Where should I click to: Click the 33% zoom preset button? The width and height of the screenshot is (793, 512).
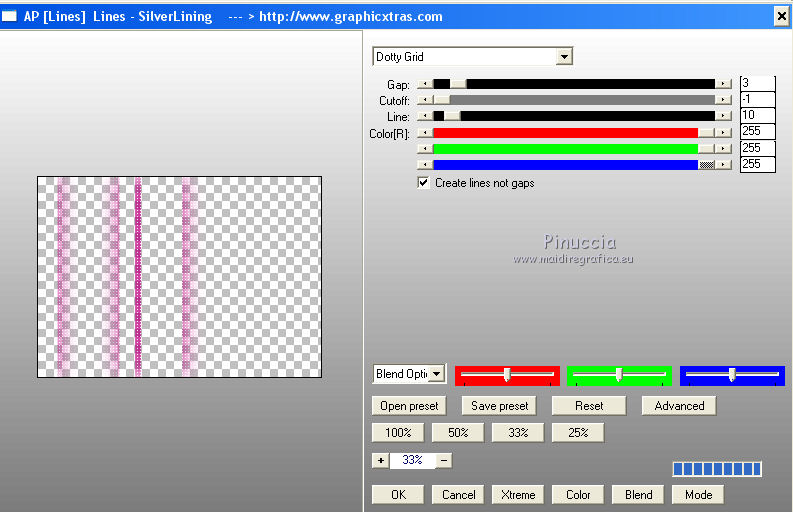click(x=518, y=433)
